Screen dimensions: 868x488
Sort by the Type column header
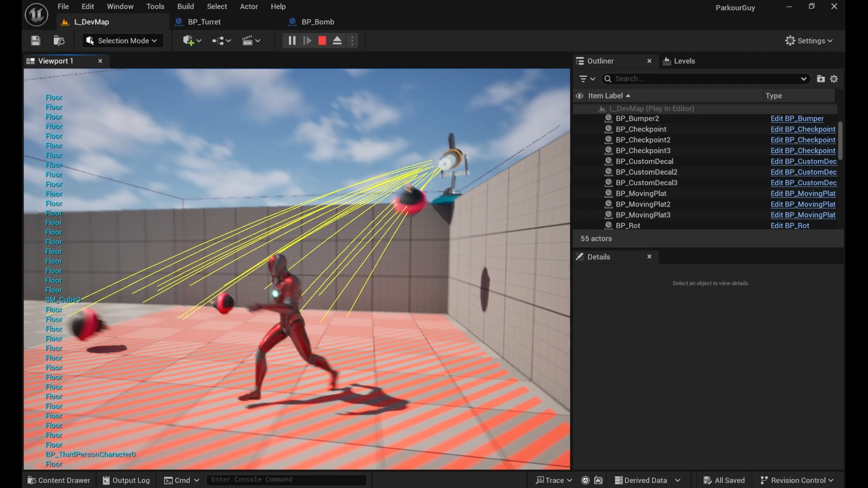[x=774, y=96]
